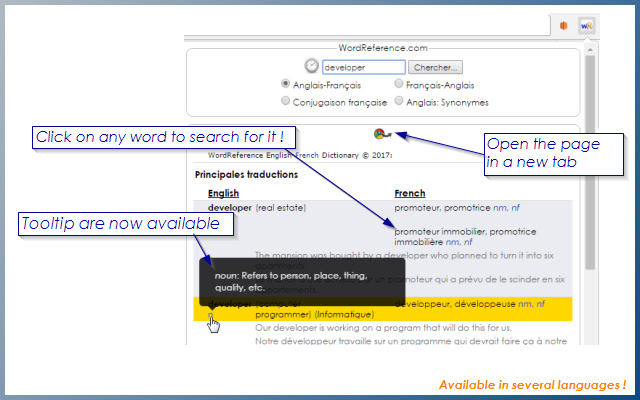Click the WordReference WR extension icon
Image resolution: width=640 pixels, height=400 pixels.
coord(587,26)
